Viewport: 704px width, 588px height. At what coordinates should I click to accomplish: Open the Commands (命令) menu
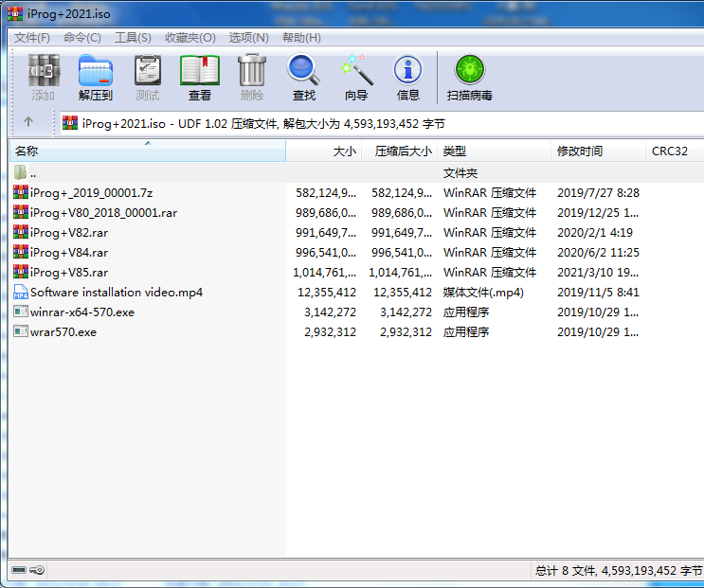click(x=82, y=38)
